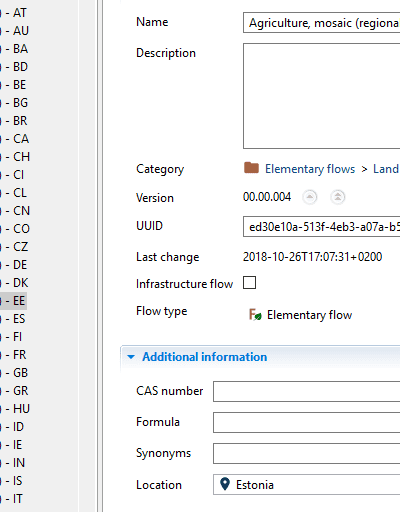Click into the Name text field

tap(322, 23)
